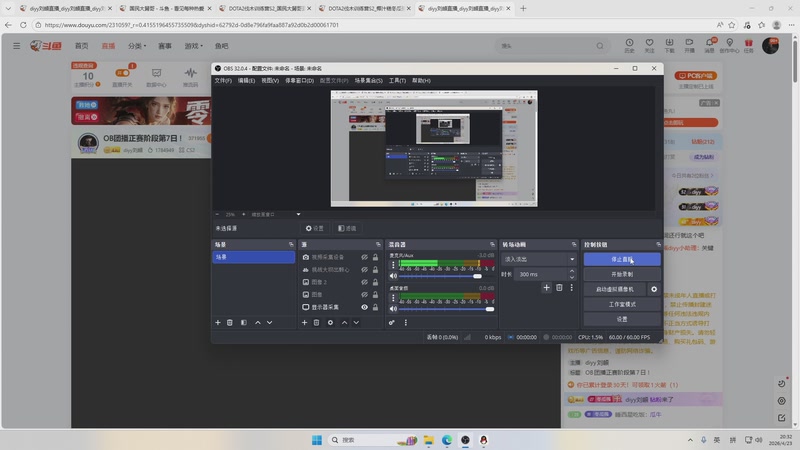Open 设置 in controls panel
The image size is (800, 450).
622,319
